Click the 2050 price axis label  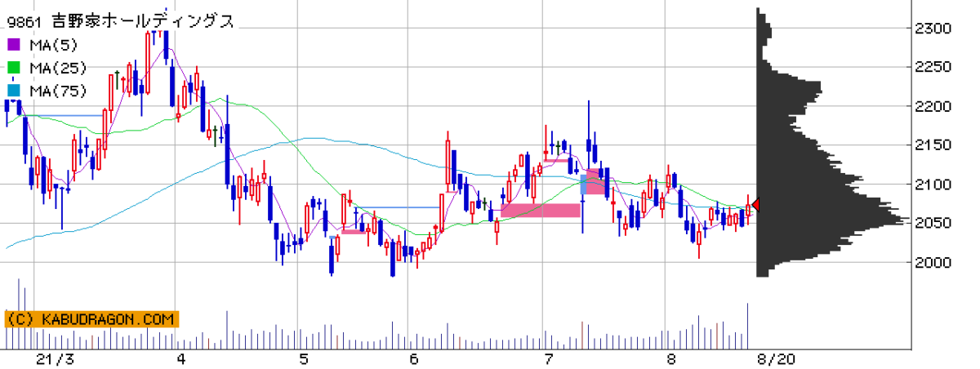pos(932,224)
